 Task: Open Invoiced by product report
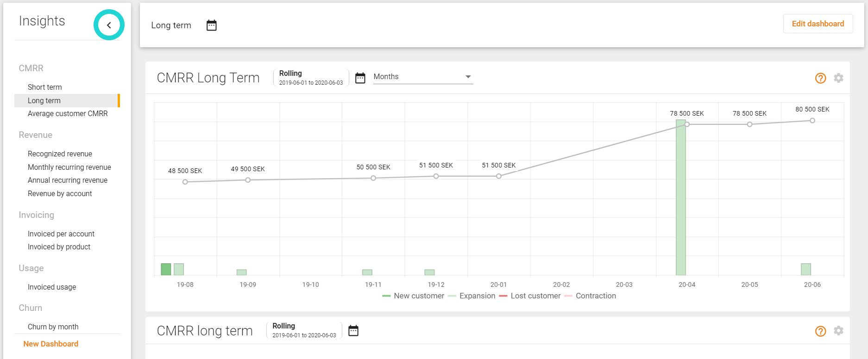tap(59, 247)
